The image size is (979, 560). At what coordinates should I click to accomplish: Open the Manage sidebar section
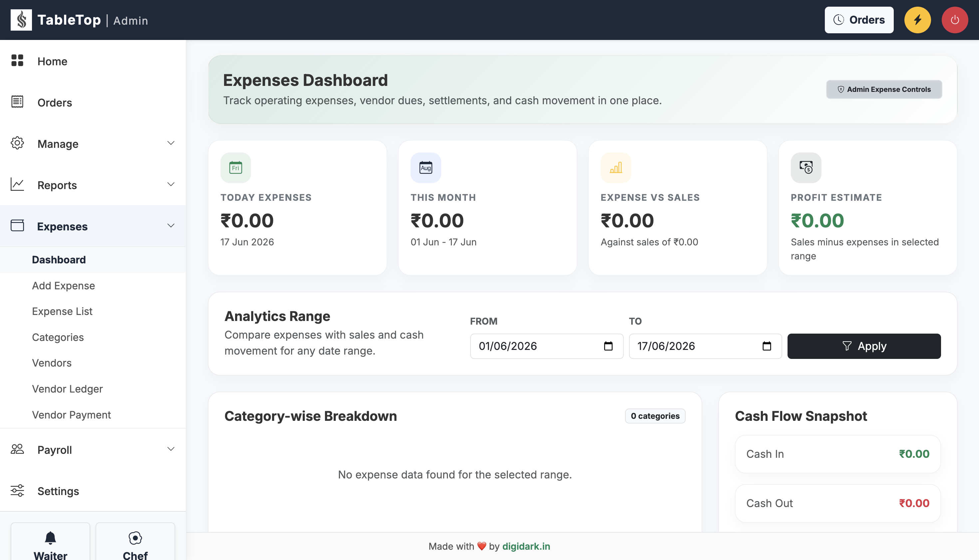[93, 144]
